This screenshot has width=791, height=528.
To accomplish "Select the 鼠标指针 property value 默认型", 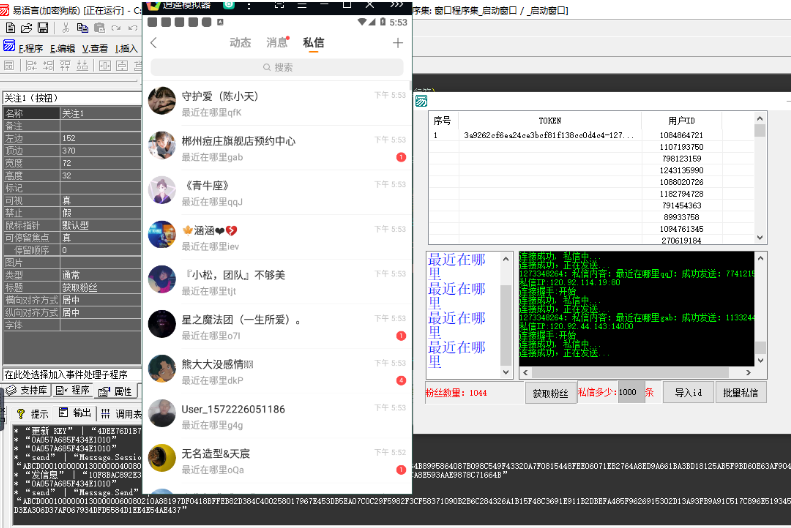I will (101, 225).
